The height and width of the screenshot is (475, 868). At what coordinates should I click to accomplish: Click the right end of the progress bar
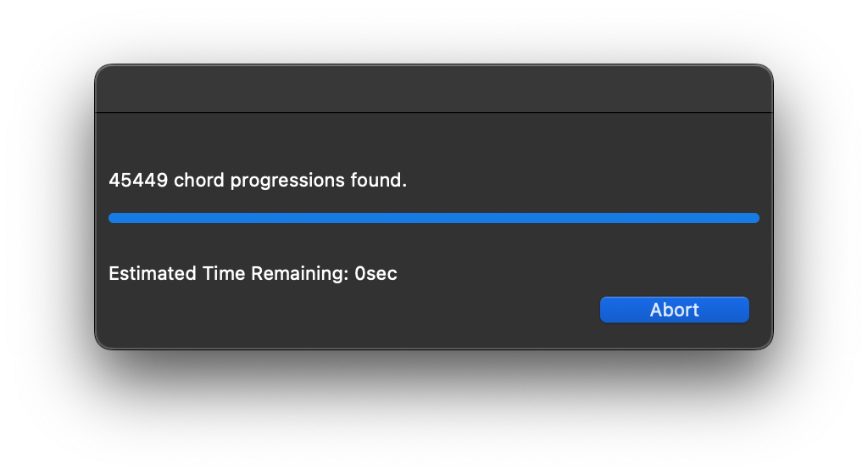coord(754,218)
